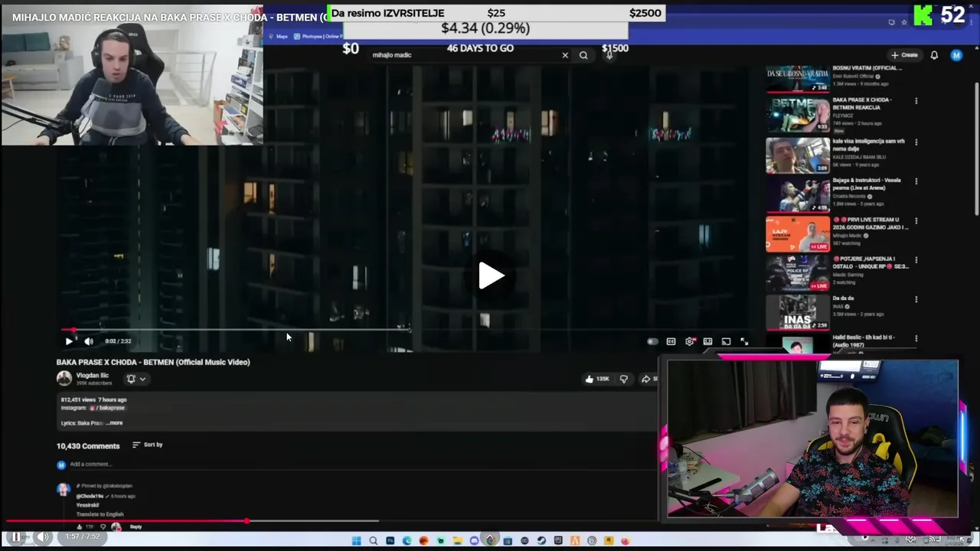Open options menu for the 'Kale' suggestion
Viewport: 980px width, 551px height.
(x=916, y=142)
